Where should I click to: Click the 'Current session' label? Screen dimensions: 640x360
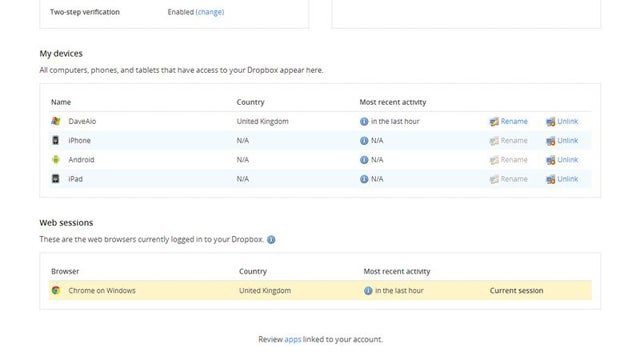coord(516,291)
